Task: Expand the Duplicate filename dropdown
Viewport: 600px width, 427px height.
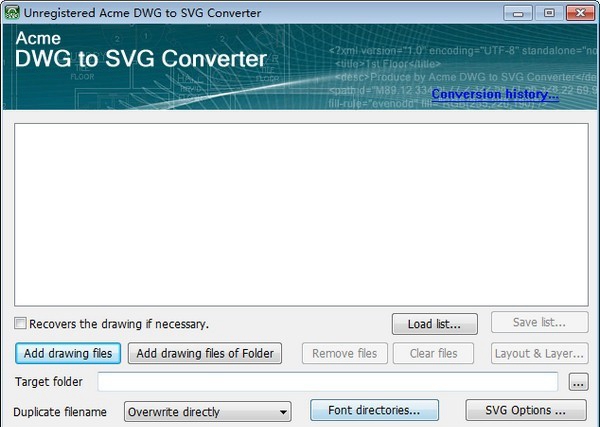Action: [207, 412]
